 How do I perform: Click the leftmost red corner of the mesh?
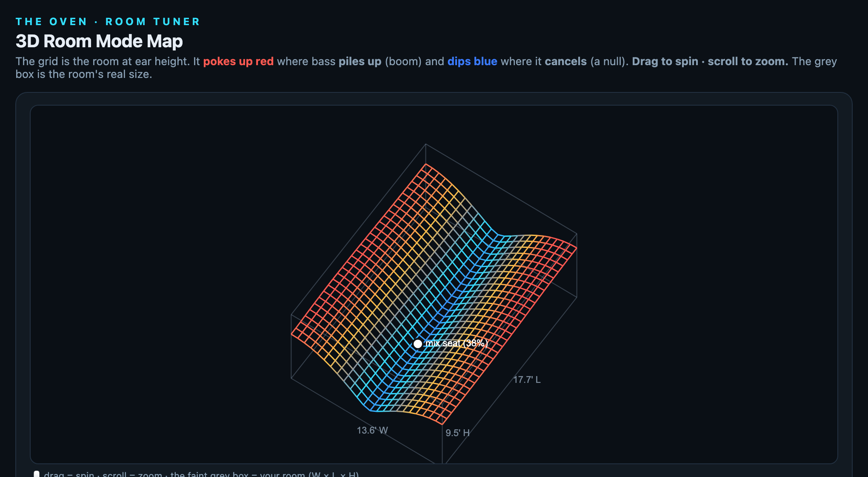[291, 334]
